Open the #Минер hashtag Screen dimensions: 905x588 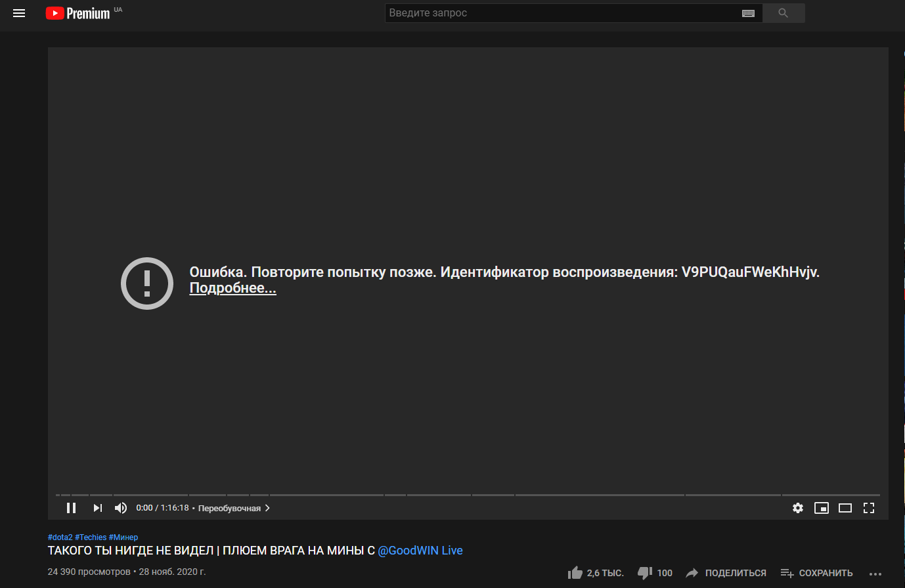click(123, 537)
